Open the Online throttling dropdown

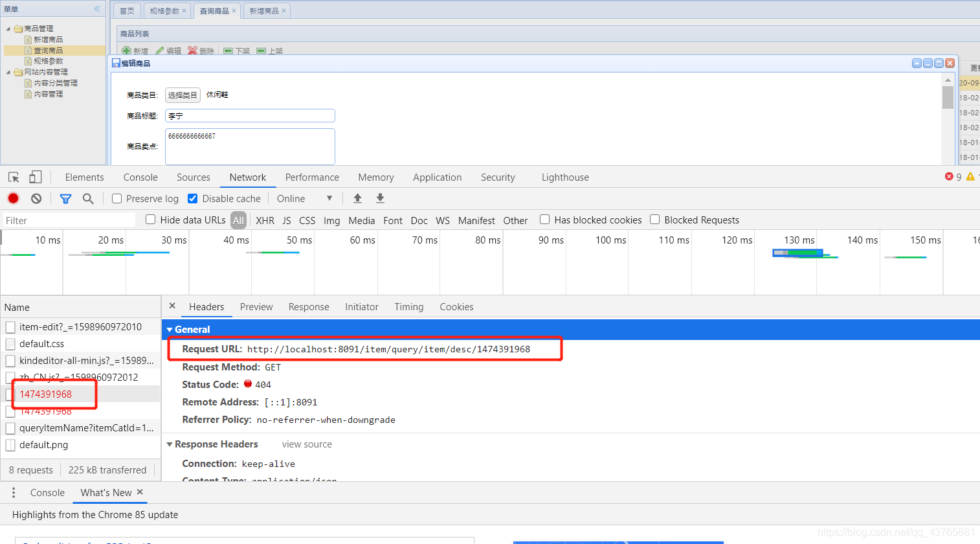304,199
